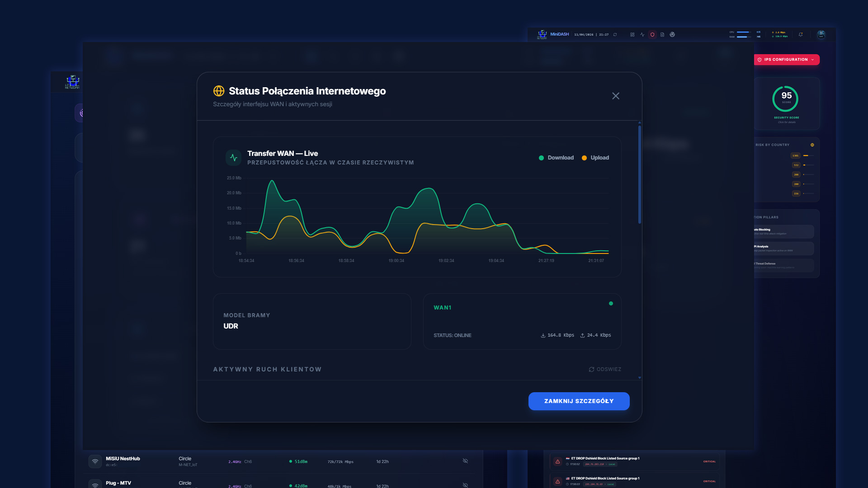This screenshot has width=868, height=488.
Task: Hide MiSiU NestHub using its eye-slash toggle
Action: pos(465,461)
